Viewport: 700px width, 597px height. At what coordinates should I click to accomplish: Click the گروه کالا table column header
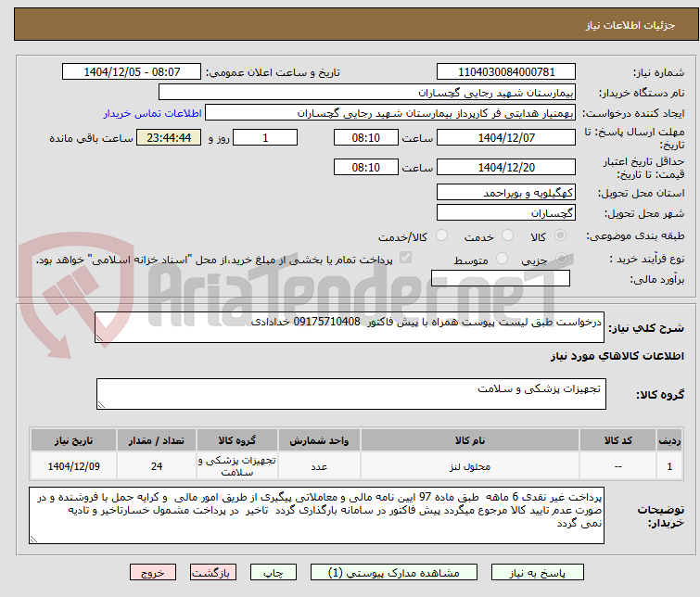tap(237, 440)
